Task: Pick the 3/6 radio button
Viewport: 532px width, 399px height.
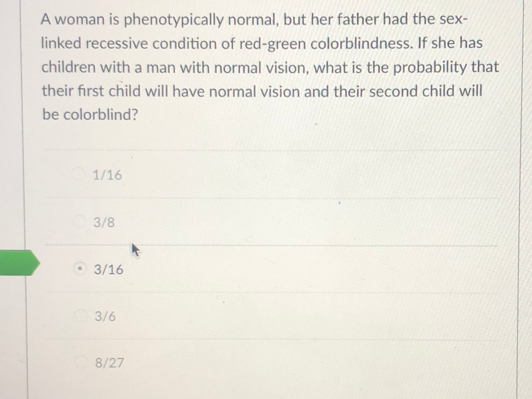Action: [x=81, y=316]
